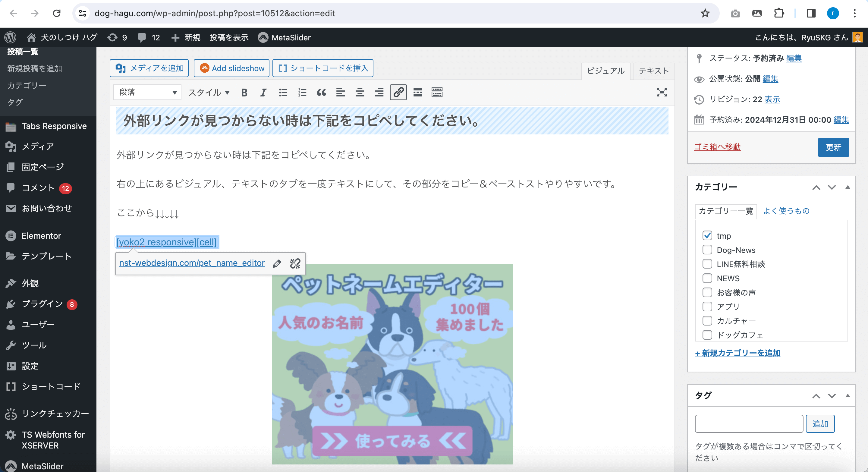Click the insert/edit link icon
Image resolution: width=868 pixels, height=472 pixels.
point(398,92)
